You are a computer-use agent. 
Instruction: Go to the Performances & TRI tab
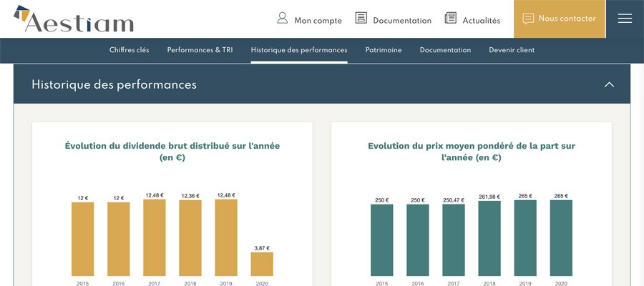tap(200, 50)
